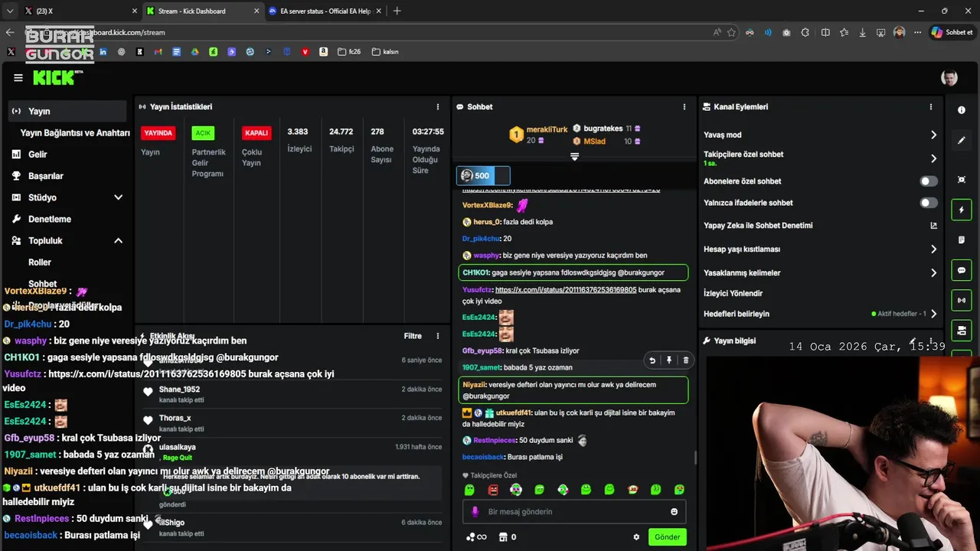Image resolution: width=980 pixels, height=551 pixels.
Task: Click the channel points infinity icon
Action: tap(476, 537)
